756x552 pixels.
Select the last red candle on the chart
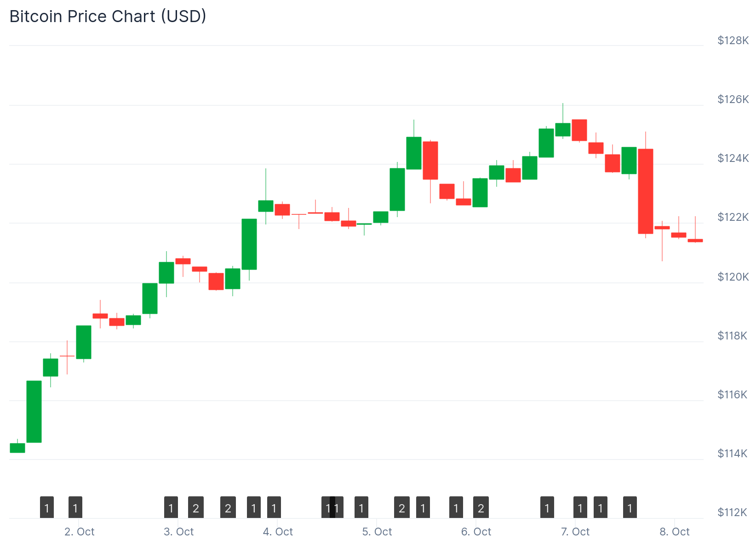coord(695,240)
